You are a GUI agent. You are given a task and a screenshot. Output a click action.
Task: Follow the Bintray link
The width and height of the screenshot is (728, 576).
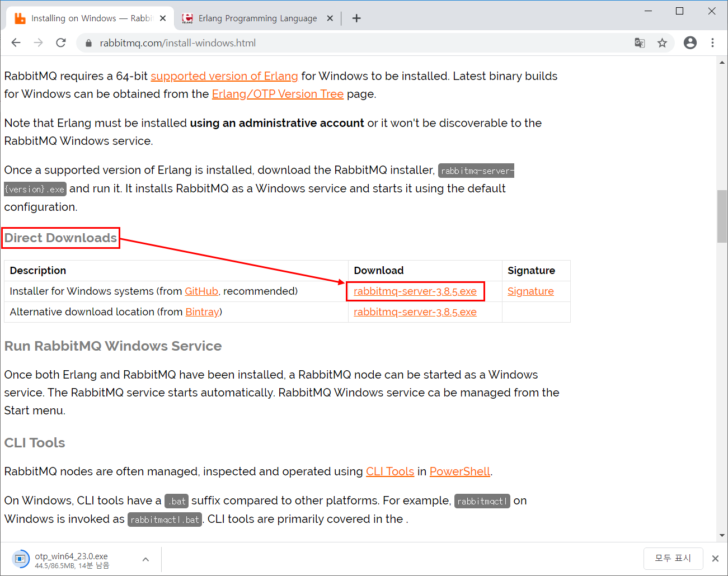pos(202,312)
